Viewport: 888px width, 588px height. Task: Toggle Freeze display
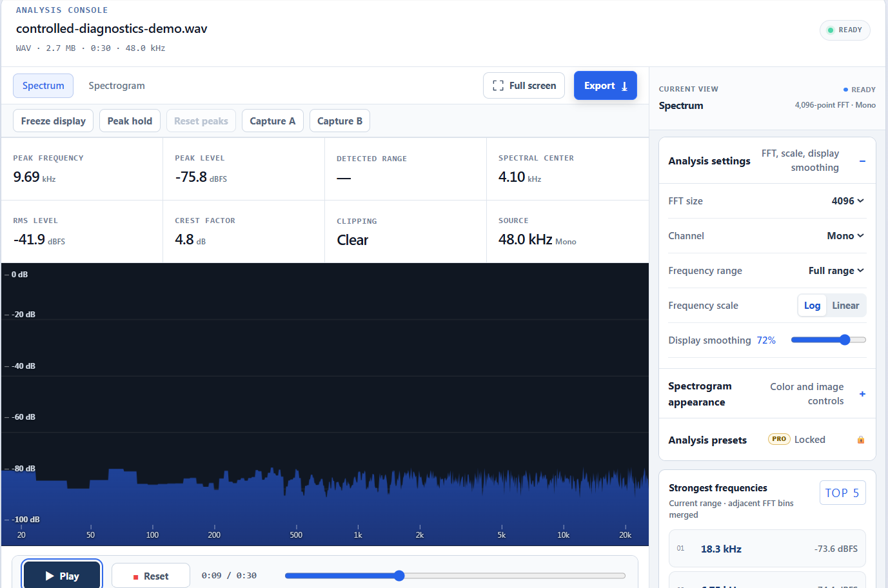[54, 121]
